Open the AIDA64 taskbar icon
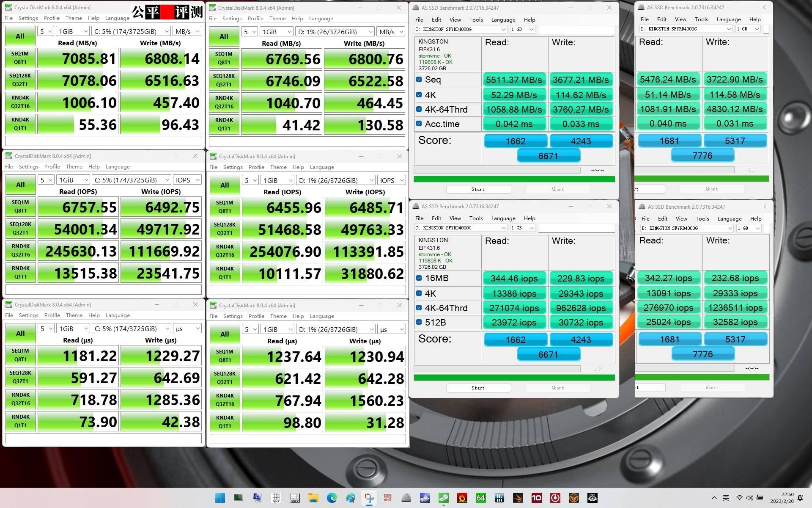 point(480,498)
